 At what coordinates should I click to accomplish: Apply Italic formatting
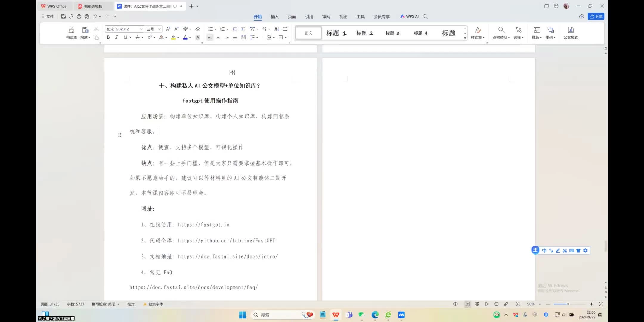(117, 37)
